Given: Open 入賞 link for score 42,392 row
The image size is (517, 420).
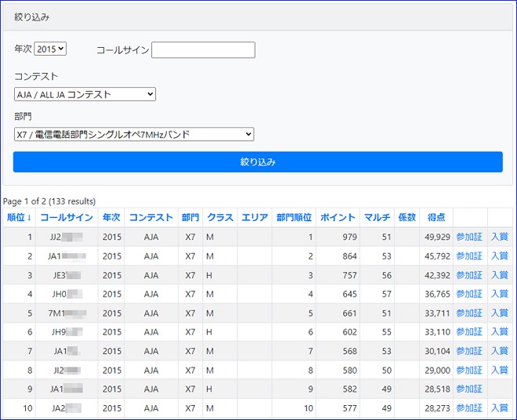Looking at the screenshot, I should [500, 275].
